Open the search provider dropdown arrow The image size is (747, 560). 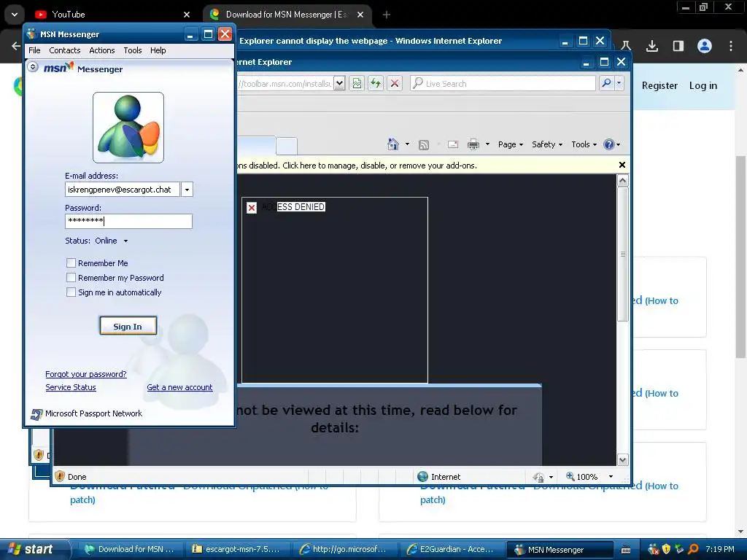click(619, 83)
